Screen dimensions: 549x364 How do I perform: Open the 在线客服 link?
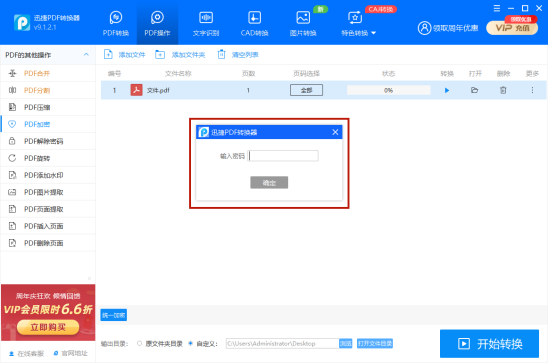pos(27,354)
